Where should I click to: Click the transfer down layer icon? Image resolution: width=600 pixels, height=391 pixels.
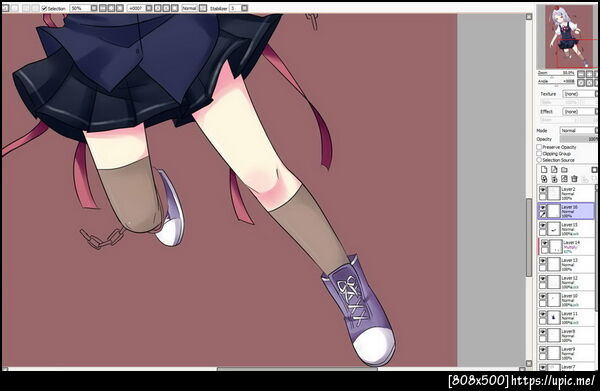coord(544,179)
